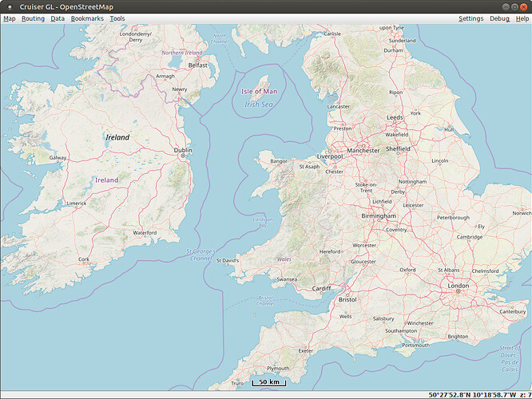
Task: Click the York label on the map
Action: tap(415, 113)
